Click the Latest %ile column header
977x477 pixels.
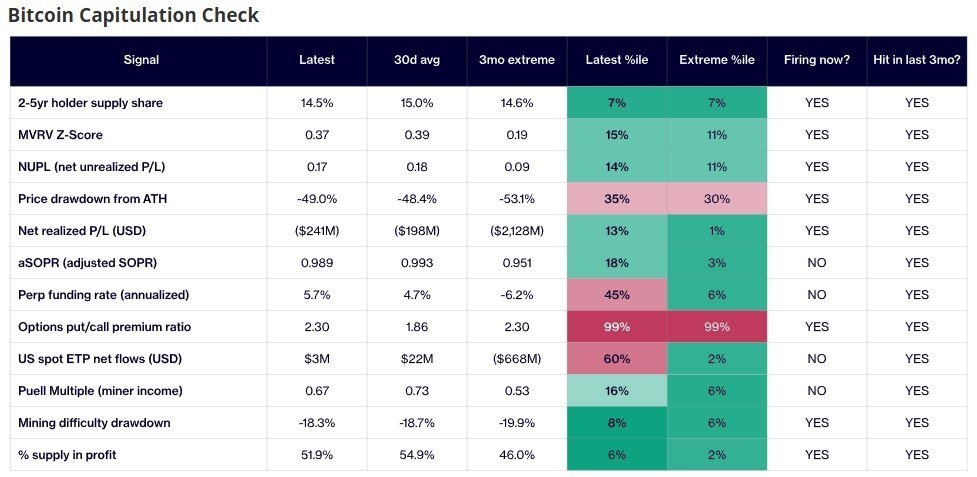pos(617,60)
